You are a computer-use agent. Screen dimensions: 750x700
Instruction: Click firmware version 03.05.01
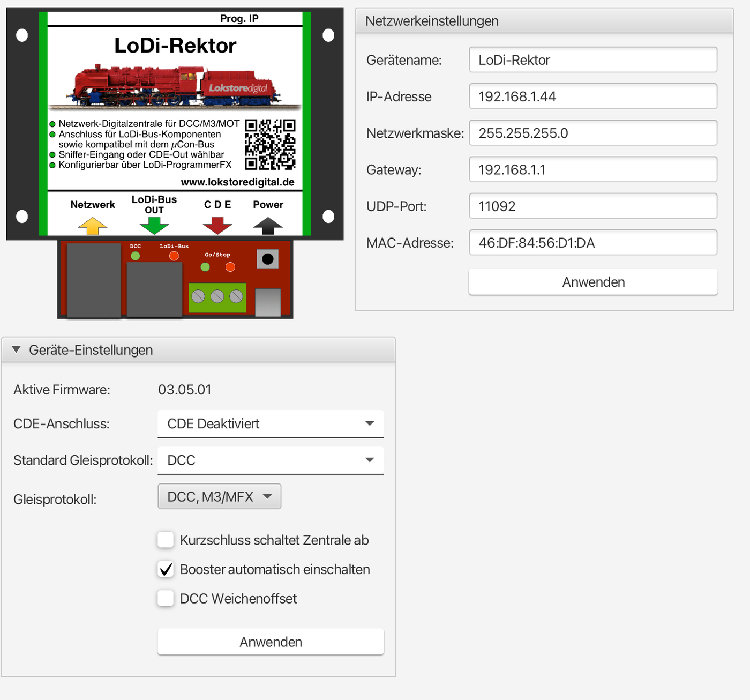click(x=185, y=390)
